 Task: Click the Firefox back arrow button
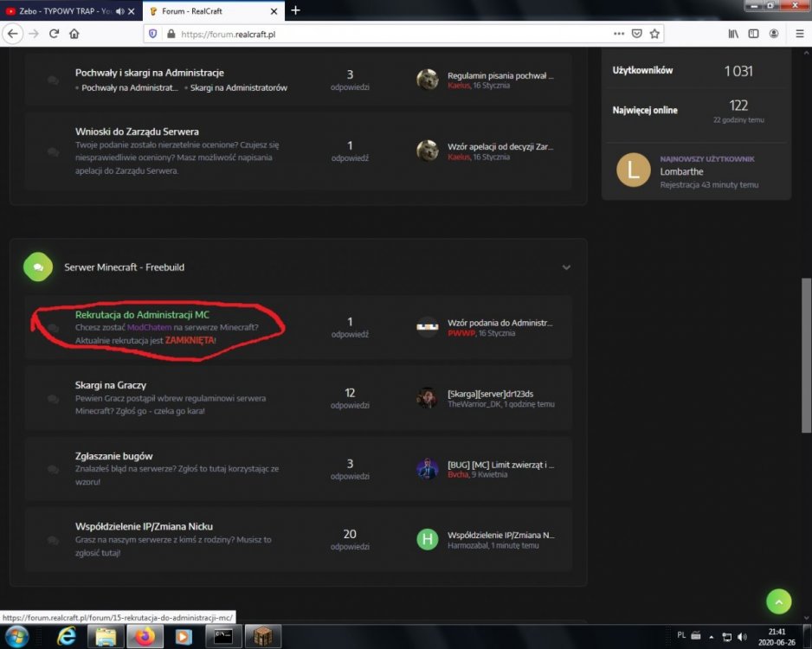coord(13,34)
